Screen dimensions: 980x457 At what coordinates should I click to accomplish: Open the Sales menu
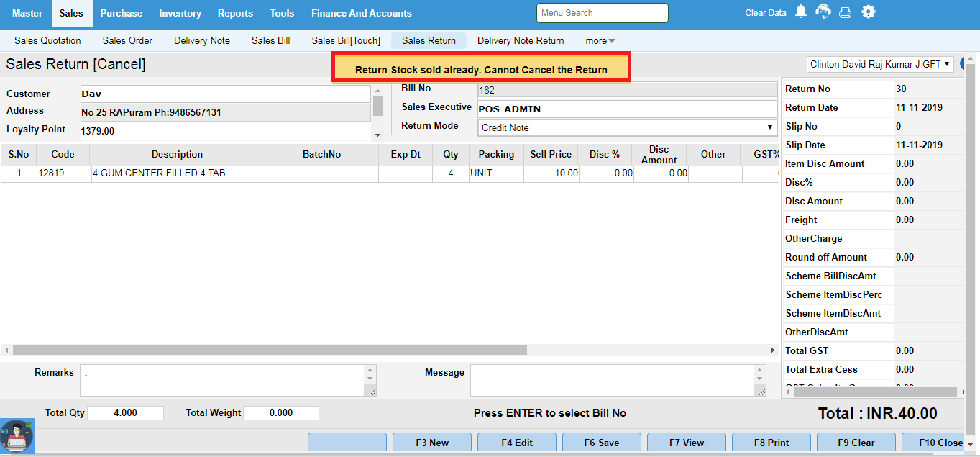point(72,13)
